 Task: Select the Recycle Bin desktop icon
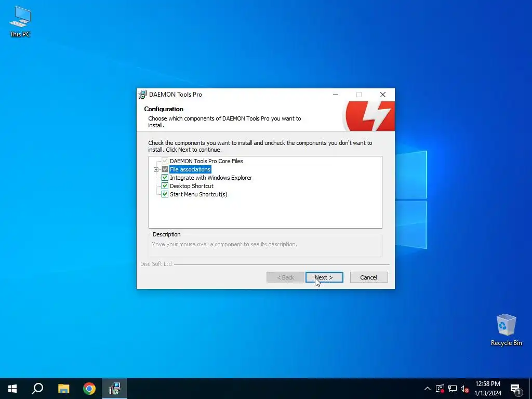(x=506, y=329)
